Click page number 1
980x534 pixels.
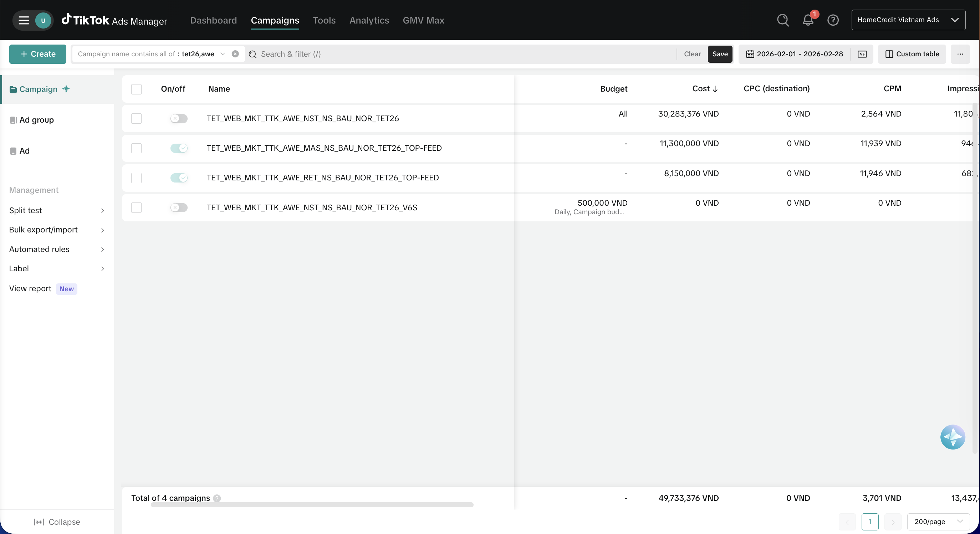point(870,522)
